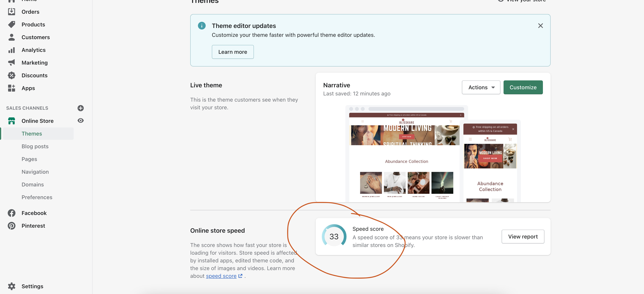644x294 pixels.
Task: Click the Analytics bar chart icon
Action: [x=12, y=50]
